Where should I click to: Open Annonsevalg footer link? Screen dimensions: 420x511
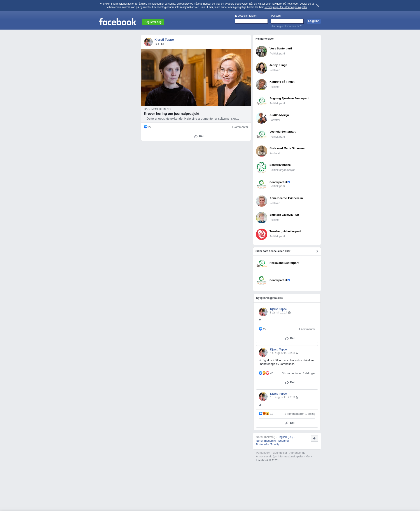265,457
